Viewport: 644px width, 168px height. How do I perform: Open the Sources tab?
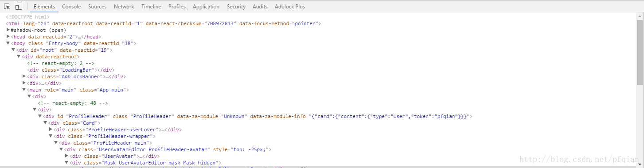coord(97,7)
